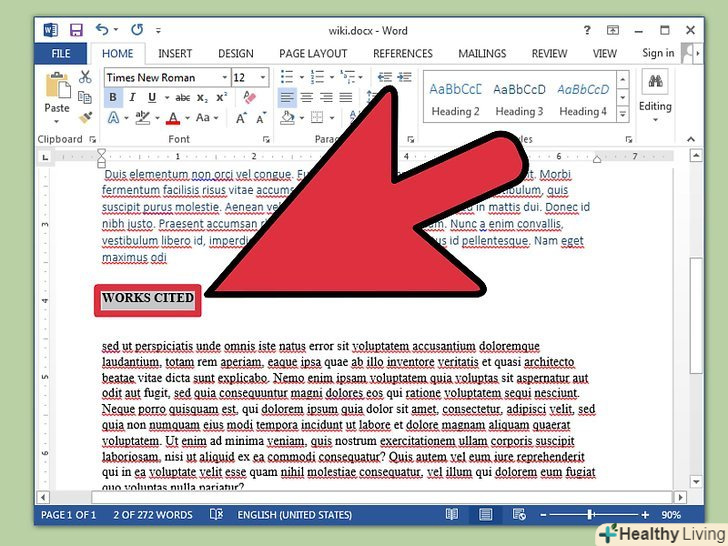The width and height of the screenshot is (728, 546).
Task: Open the Font Color dropdown arrow
Action: tap(187, 118)
